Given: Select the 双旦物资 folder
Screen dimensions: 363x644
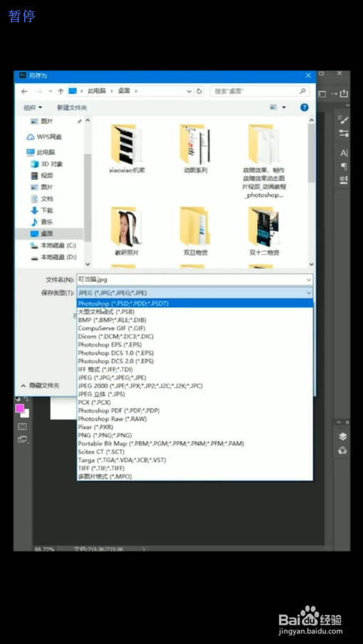Looking at the screenshot, I should (195, 232).
